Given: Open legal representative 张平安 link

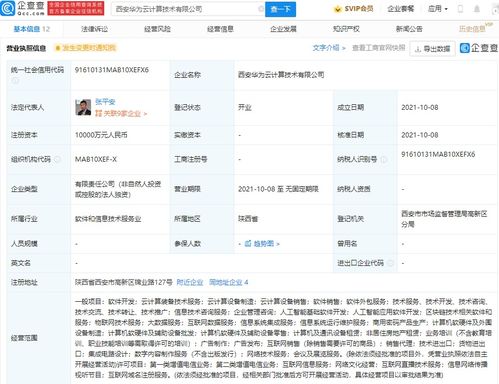Looking at the screenshot, I should click(x=105, y=101).
